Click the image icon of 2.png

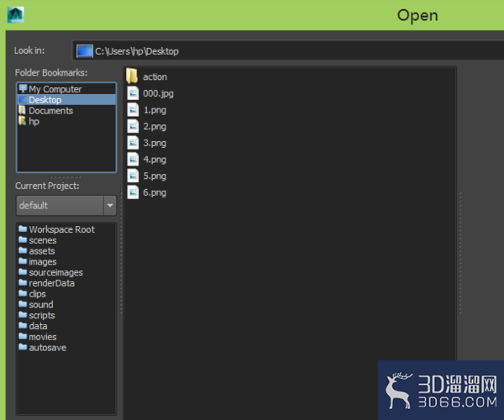133,126
